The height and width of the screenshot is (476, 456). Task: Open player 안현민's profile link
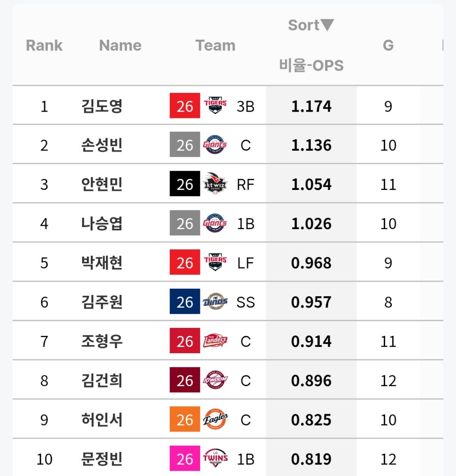coord(102,184)
